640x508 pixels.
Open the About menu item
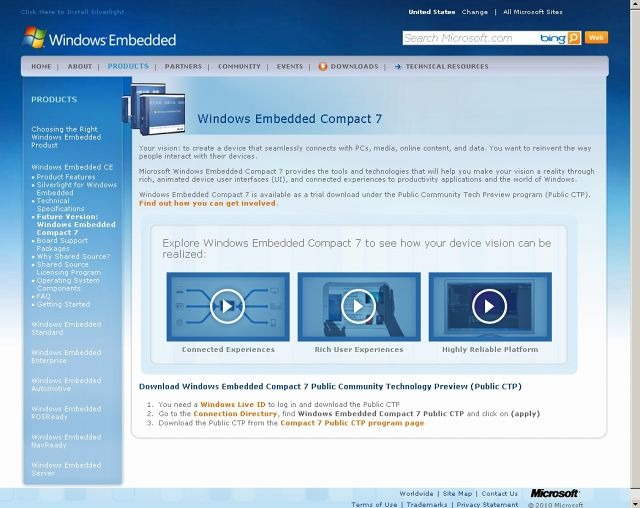pos(80,67)
